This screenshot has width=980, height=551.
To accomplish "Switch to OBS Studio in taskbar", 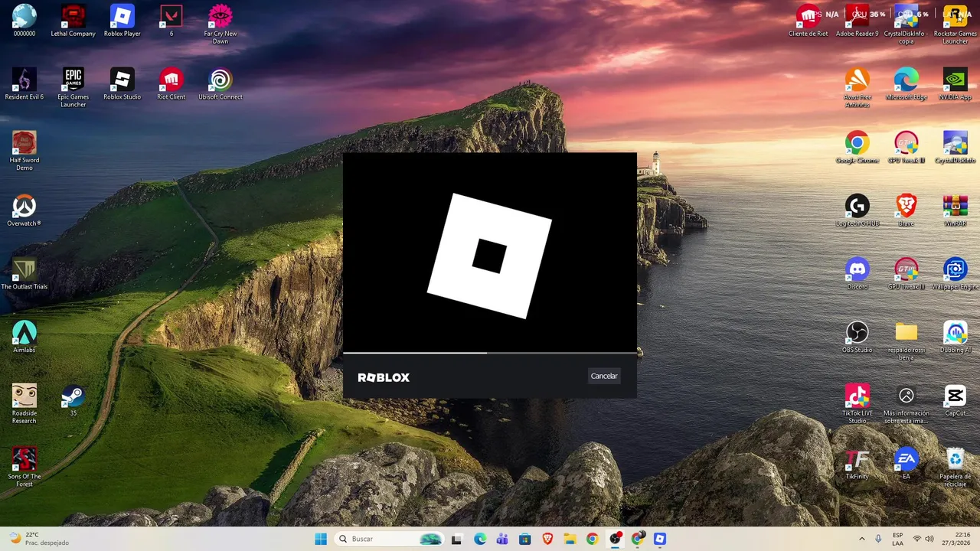I will [x=615, y=539].
